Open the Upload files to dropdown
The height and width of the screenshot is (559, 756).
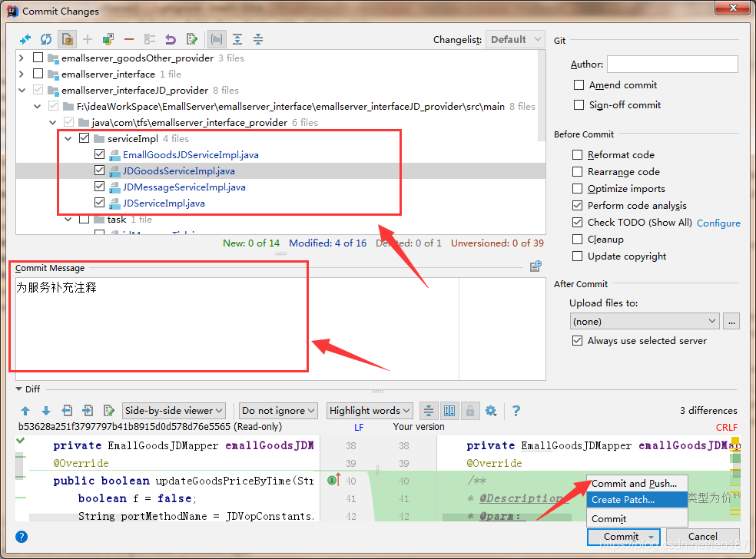(644, 322)
